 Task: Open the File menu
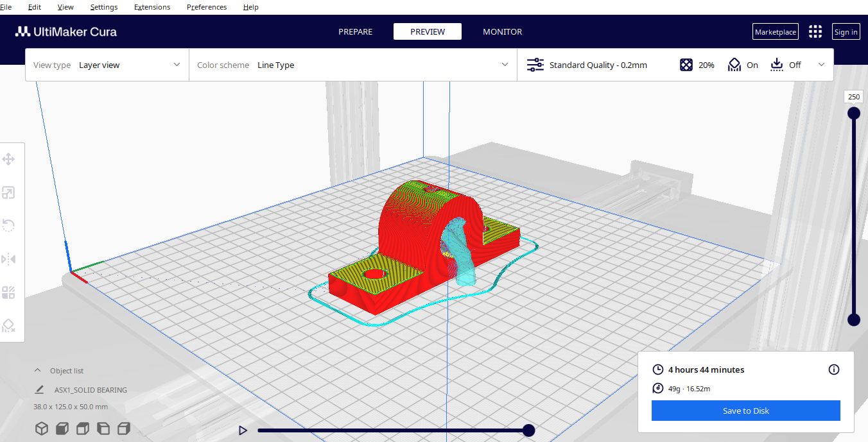tap(6, 7)
